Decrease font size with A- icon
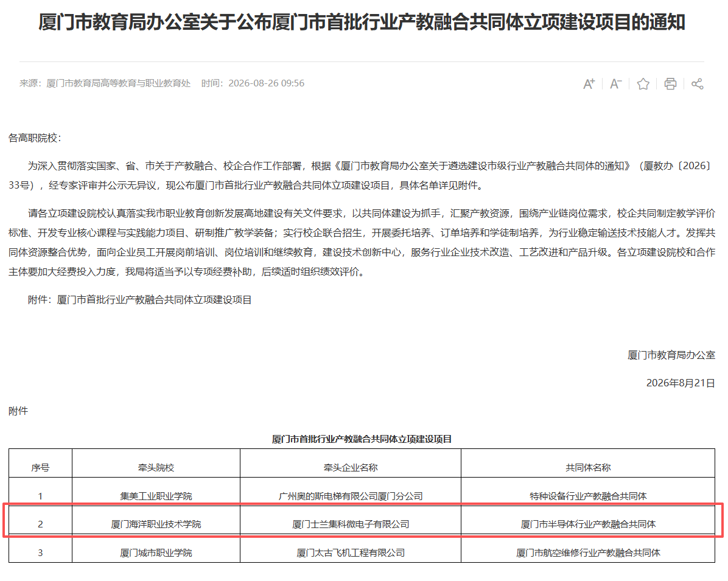The image size is (728, 581). 615,84
